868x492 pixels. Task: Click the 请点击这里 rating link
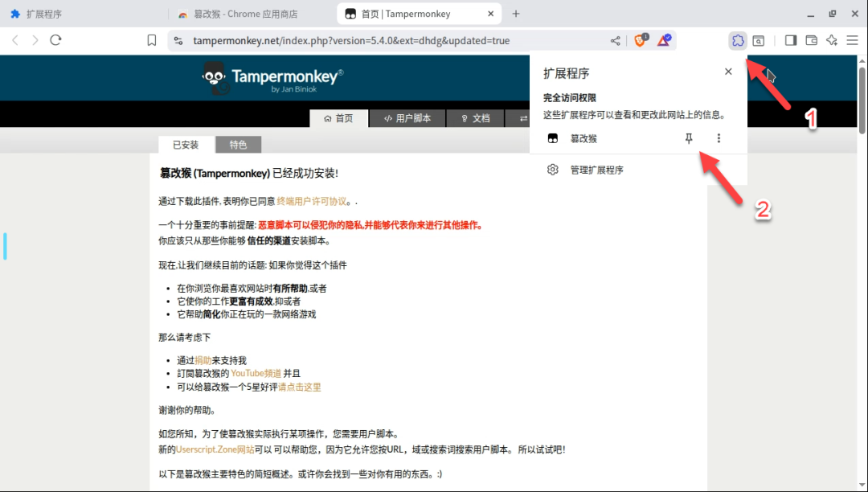tap(300, 387)
